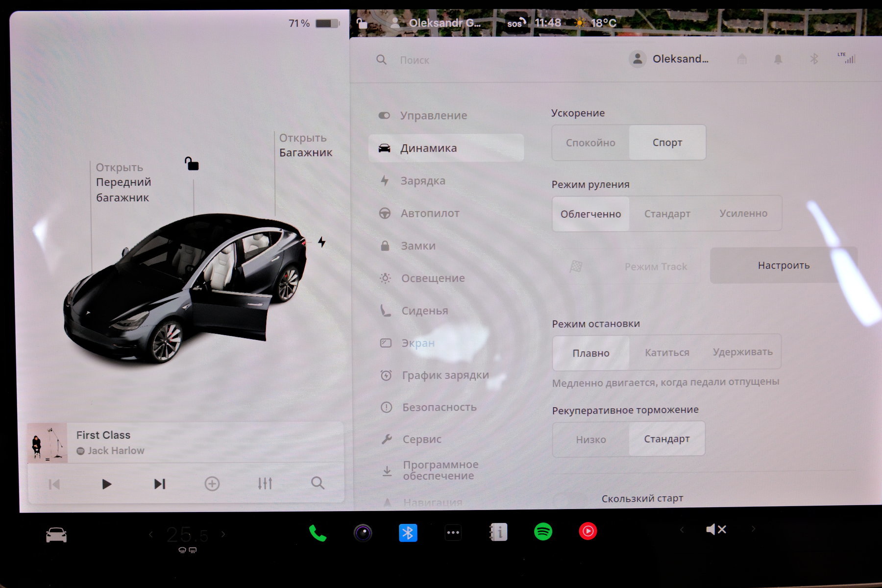Go to Зарядка settings section
This screenshot has height=588, width=882.
pos(423,181)
